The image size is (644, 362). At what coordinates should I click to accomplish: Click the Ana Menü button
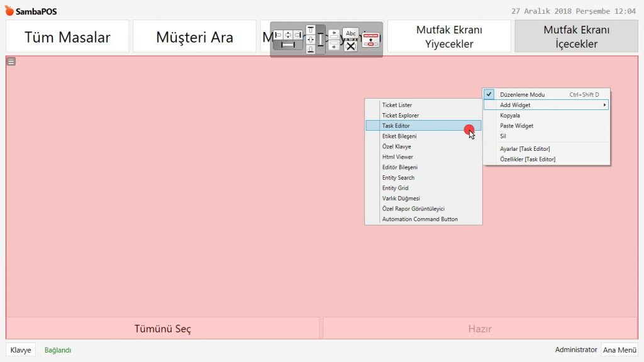[x=619, y=350]
